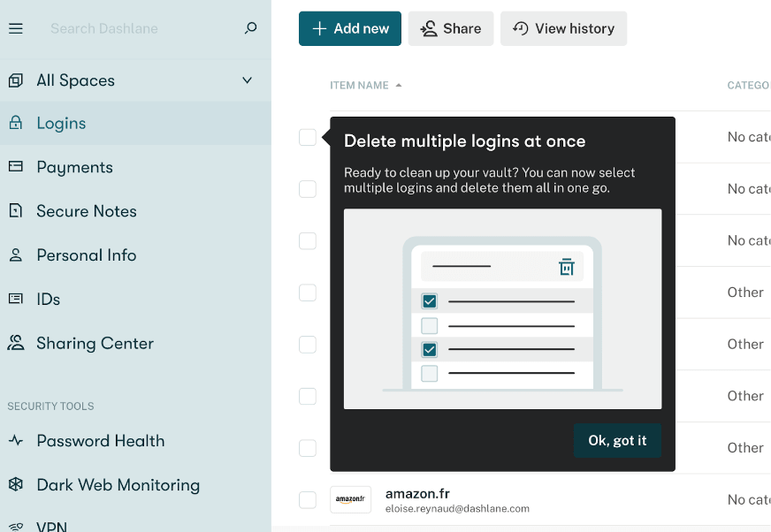The width and height of the screenshot is (771, 532).
Task: Dismiss the popup with Ok, got it
Action: [x=617, y=440]
